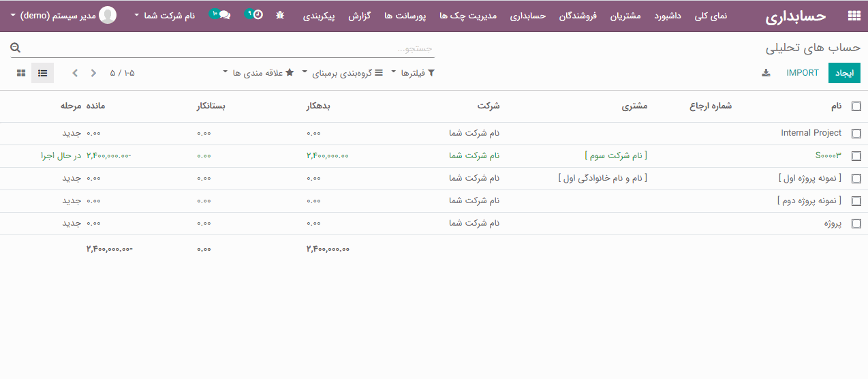Sort by the شرکت column header

[x=489, y=106]
